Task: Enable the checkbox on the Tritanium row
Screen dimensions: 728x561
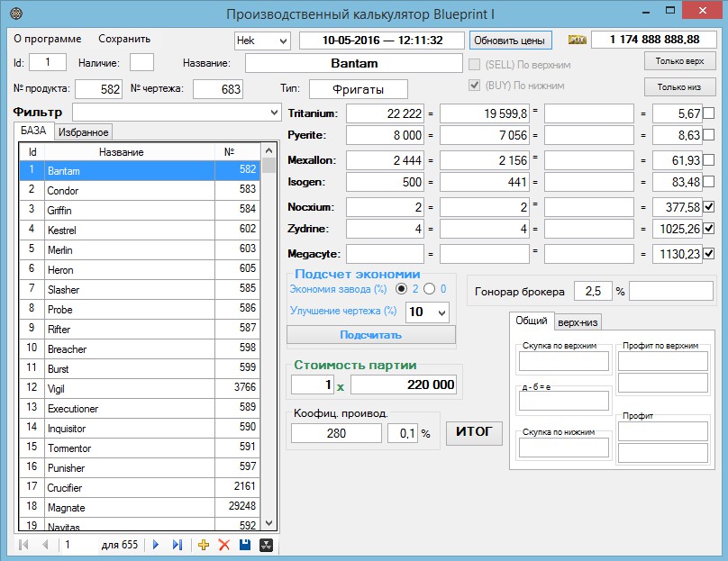Action: click(709, 113)
